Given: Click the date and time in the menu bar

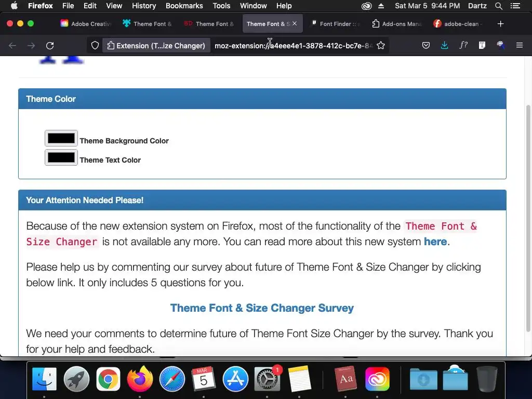Looking at the screenshot, I should (x=428, y=6).
